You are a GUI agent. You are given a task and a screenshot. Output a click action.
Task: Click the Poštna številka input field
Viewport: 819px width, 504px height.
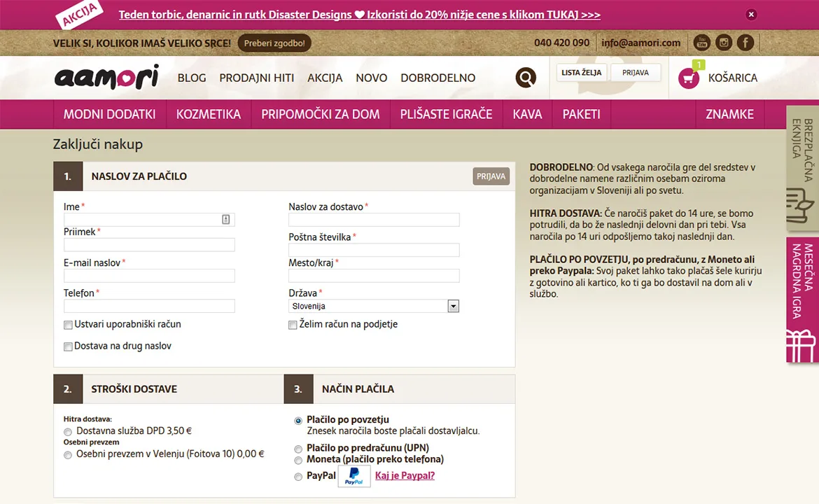pos(374,250)
